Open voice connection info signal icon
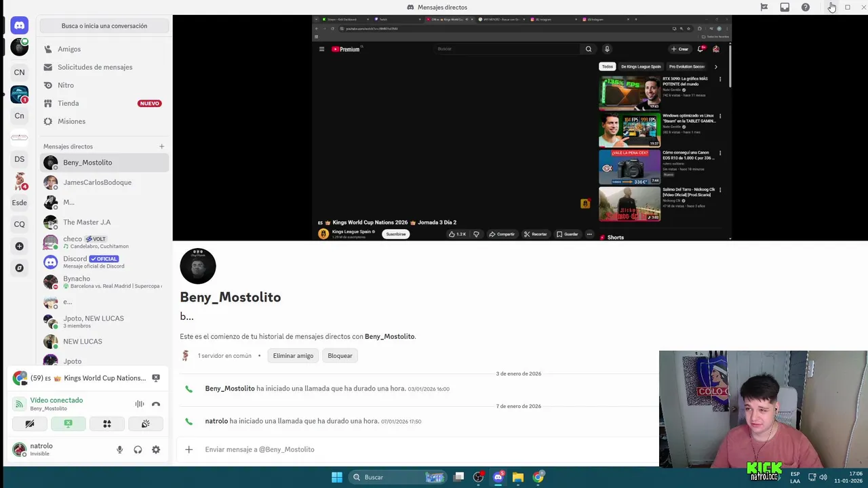Screen dimensions: 868x488 [19, 404]
